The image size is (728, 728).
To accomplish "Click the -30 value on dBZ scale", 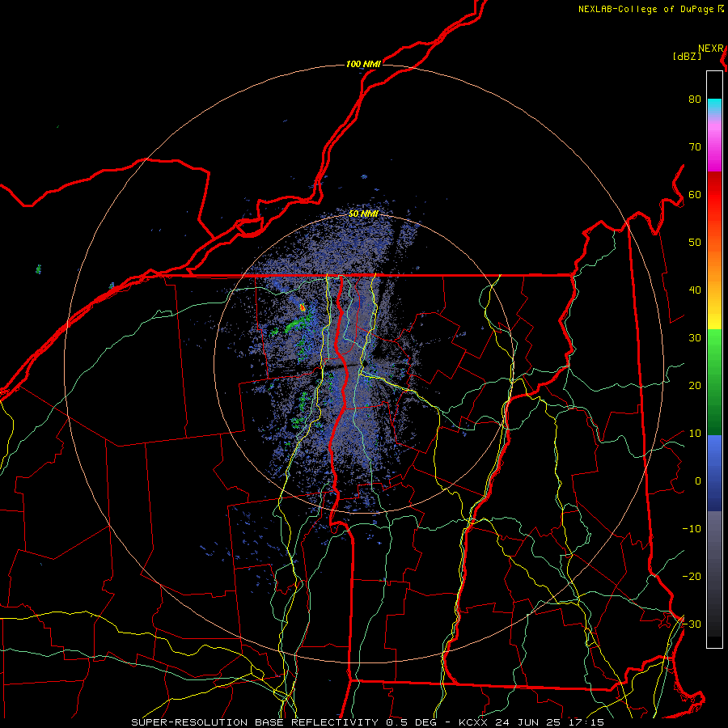I will pyautogui.click(x=692, y=624).
